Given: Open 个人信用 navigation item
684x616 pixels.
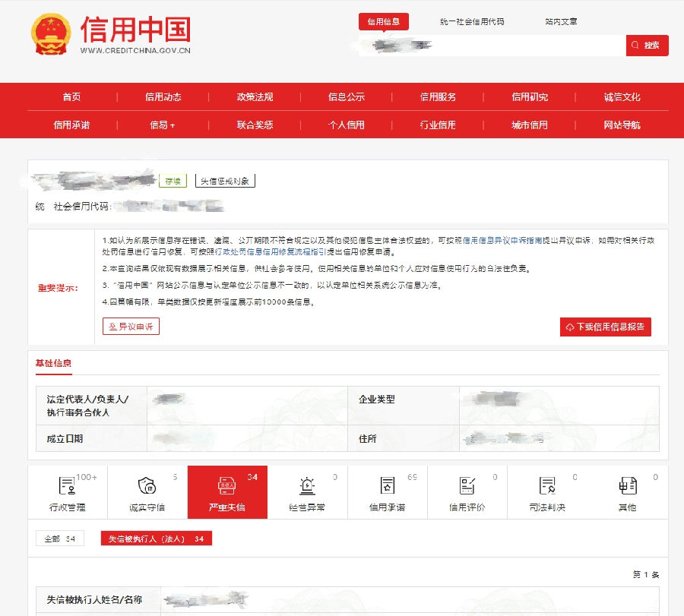Looking at the screenshot, I should pos(347,125).
